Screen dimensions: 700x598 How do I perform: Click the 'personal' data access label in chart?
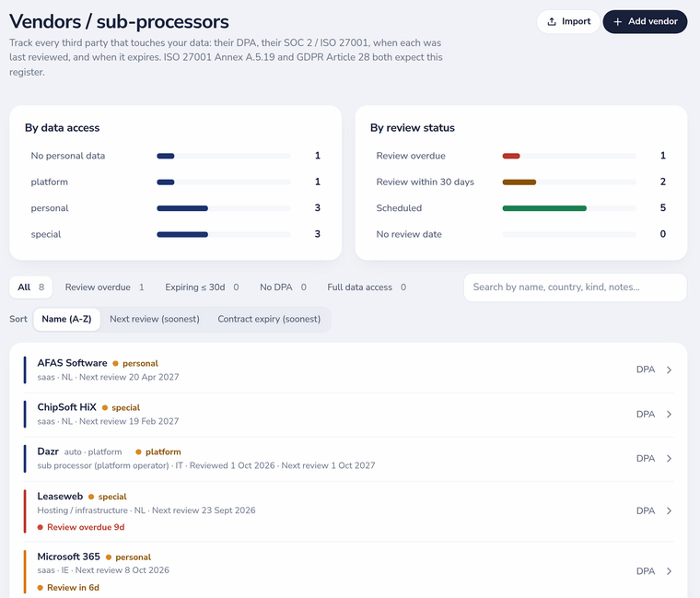(x=50, y=208)
